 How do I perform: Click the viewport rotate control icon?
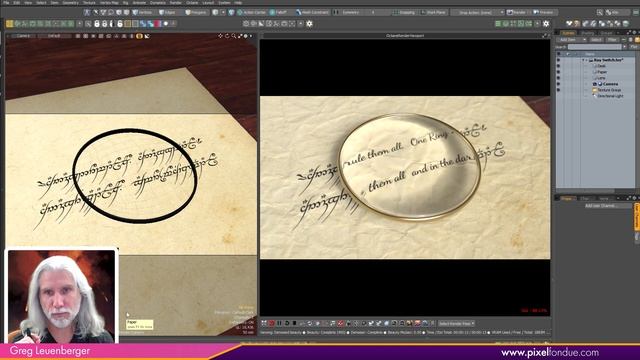pos(227,36)
